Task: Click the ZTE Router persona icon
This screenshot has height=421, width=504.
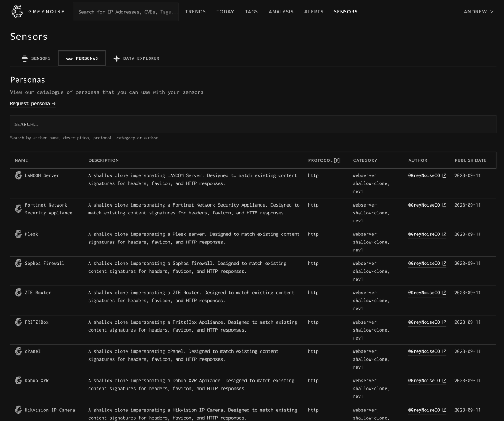Action: tap(18, 293)
